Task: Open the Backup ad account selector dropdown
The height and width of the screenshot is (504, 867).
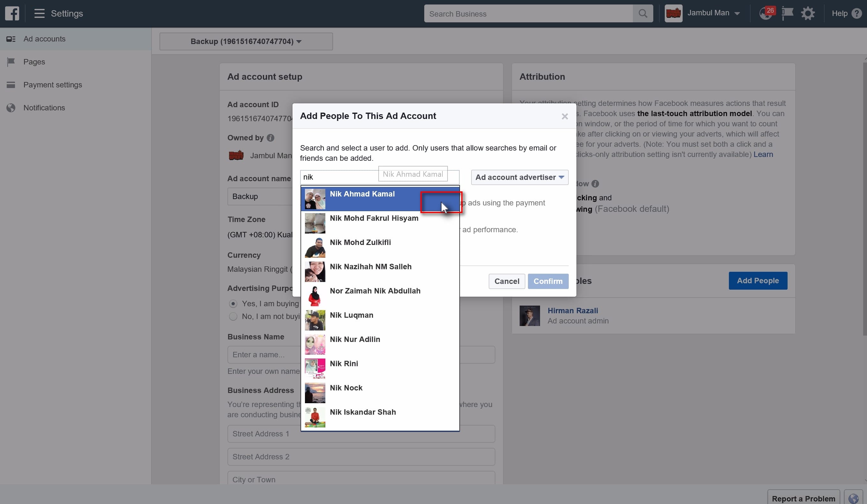Action: (x=246, y=41)
